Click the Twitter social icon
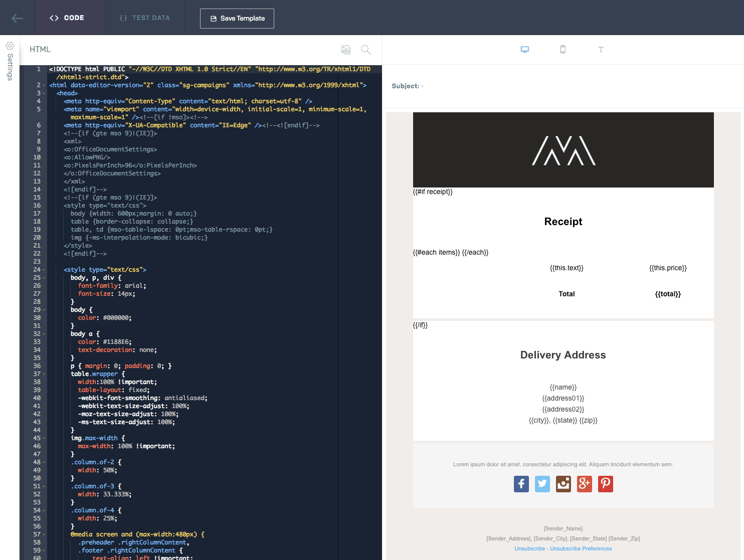 542,484
